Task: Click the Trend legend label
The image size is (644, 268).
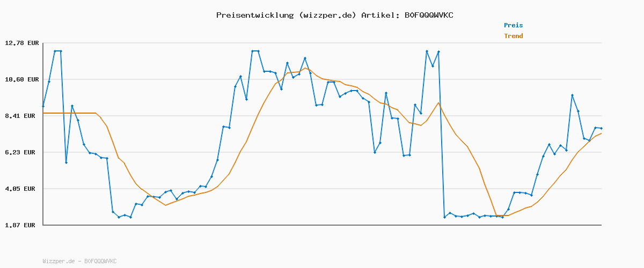Action: [x=513, y=36]
